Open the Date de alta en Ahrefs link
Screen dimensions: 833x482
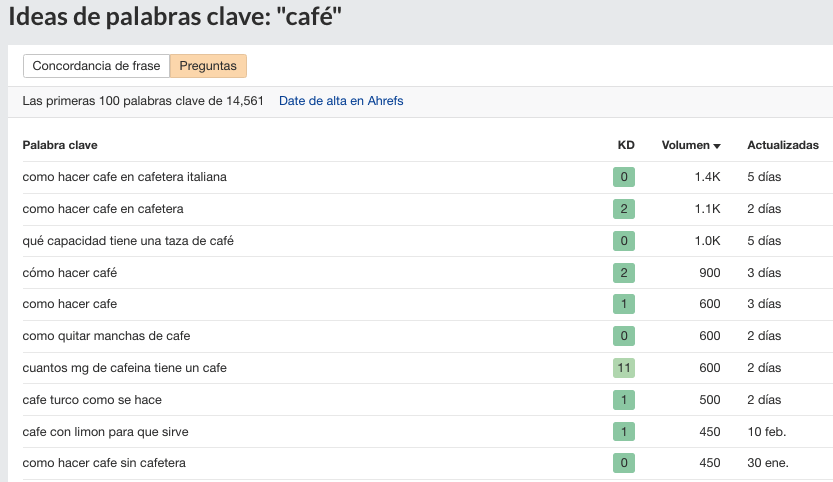click(341, 101)
